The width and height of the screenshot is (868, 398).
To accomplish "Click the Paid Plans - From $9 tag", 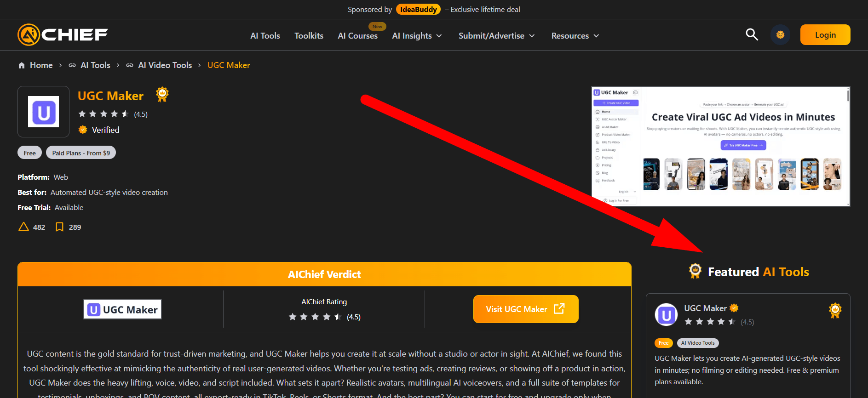I will click(x=81, y=153).
